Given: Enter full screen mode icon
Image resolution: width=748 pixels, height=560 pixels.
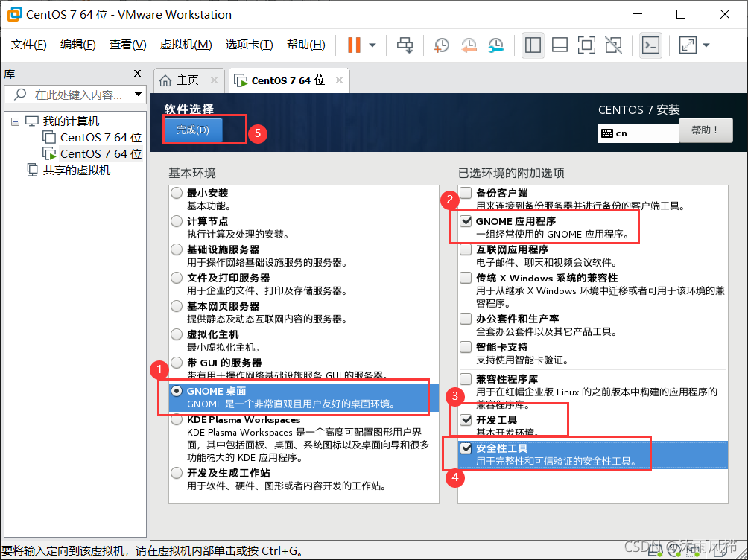Looking at the screenshot, I should point(586,45).
